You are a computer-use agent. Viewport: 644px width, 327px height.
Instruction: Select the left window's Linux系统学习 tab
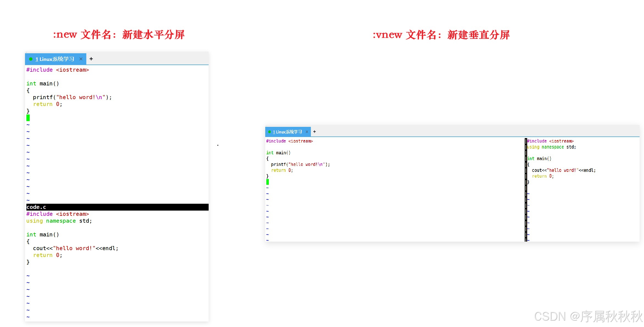point(55,59)
